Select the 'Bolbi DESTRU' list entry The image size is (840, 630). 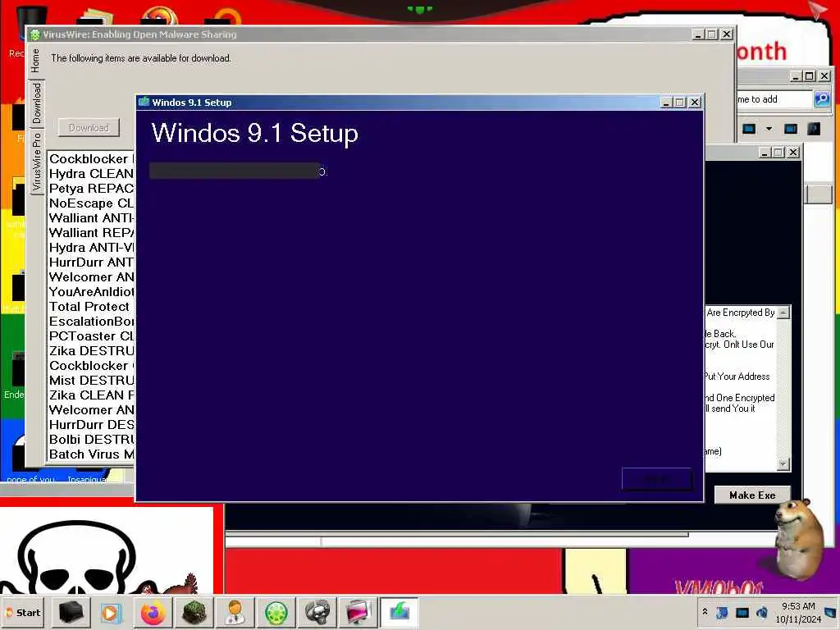91,440
